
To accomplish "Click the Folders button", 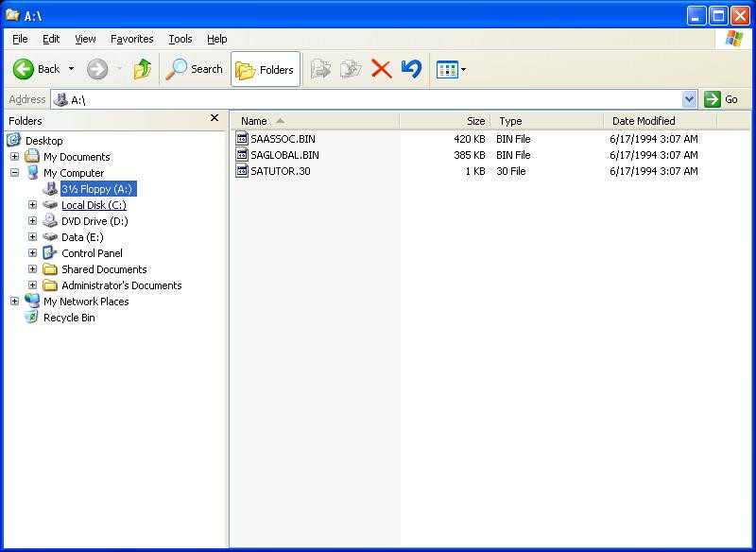I will pos(266,68).
